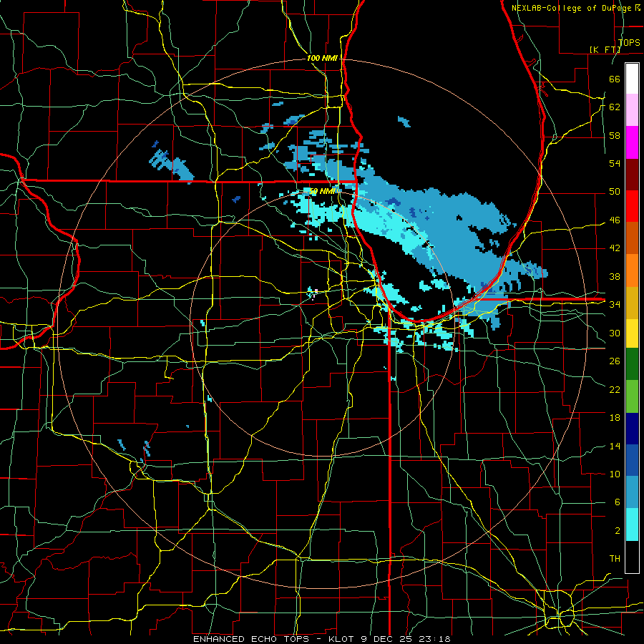Click the "30" legend value
This screenshot has height=644, width=644.
coord(615,333)
